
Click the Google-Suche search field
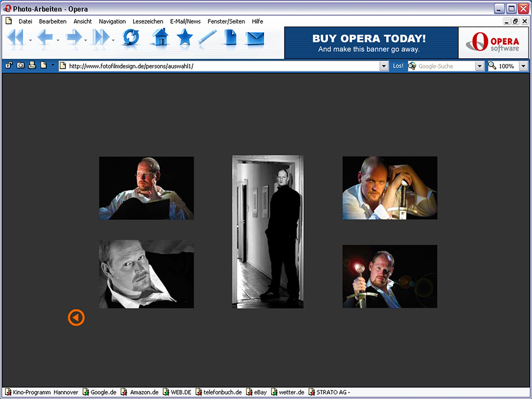(x=446, y=66)
